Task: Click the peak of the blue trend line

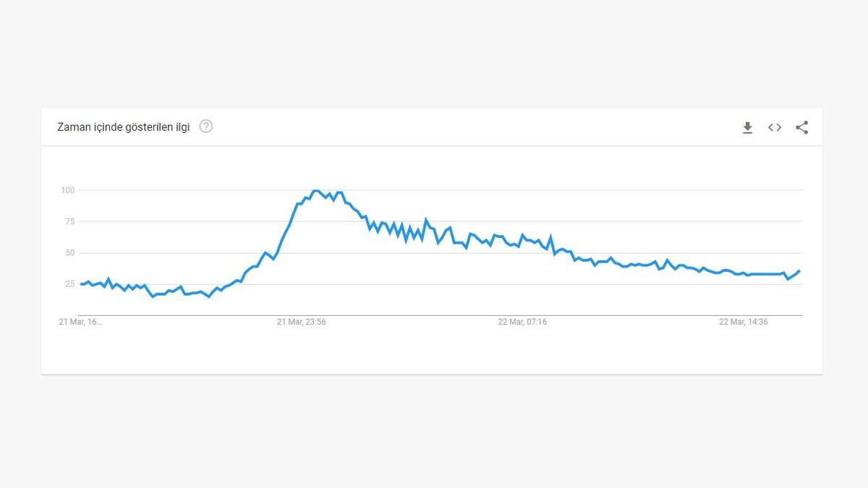Action: 315,191
